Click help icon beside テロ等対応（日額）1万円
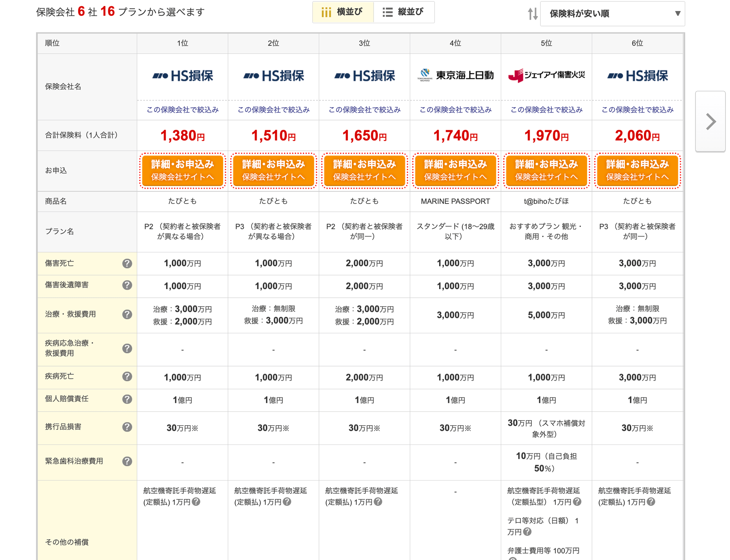 [x=528, y=532]
